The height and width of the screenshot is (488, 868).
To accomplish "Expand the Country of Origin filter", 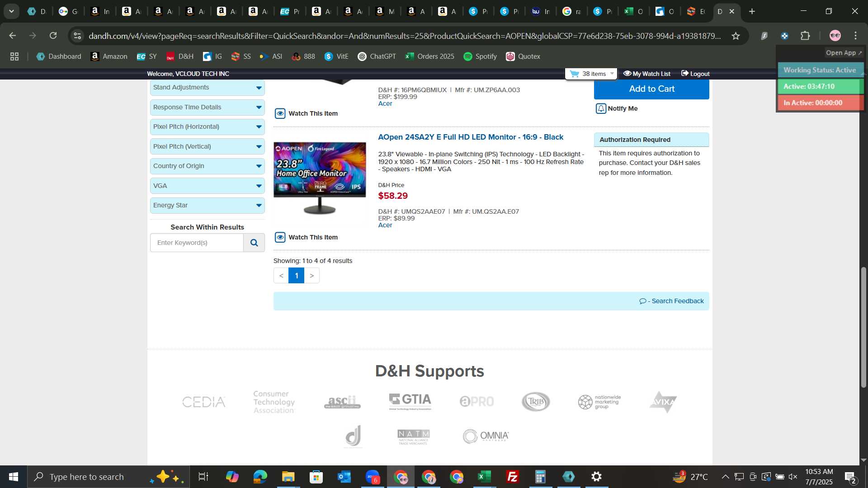I will [207, 166].
